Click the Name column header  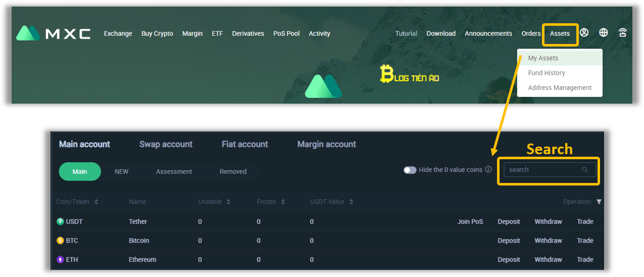click(x=137, y=202)
